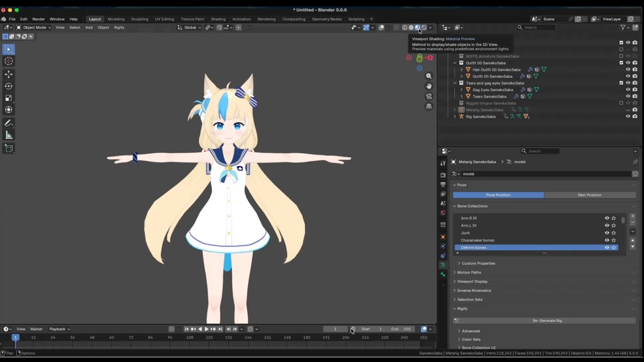Image resolution: width=644 pixels, height=362 pixels.
Task: Open the outliner filter dropdown
Action: click(625, 28)
